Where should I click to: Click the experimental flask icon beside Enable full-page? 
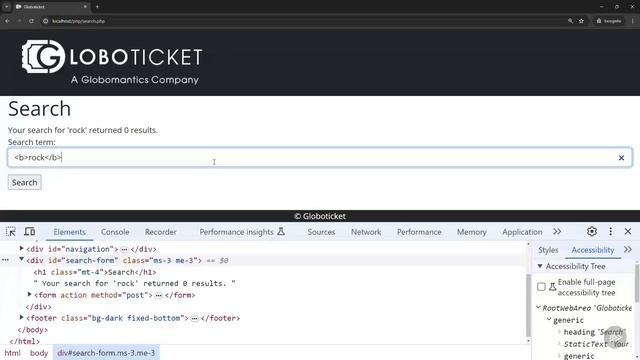coord(552,287)
